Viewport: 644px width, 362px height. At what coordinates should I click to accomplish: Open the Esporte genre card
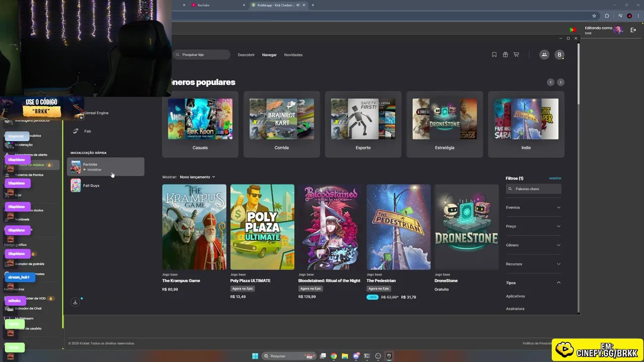click(x=363, y=124)
